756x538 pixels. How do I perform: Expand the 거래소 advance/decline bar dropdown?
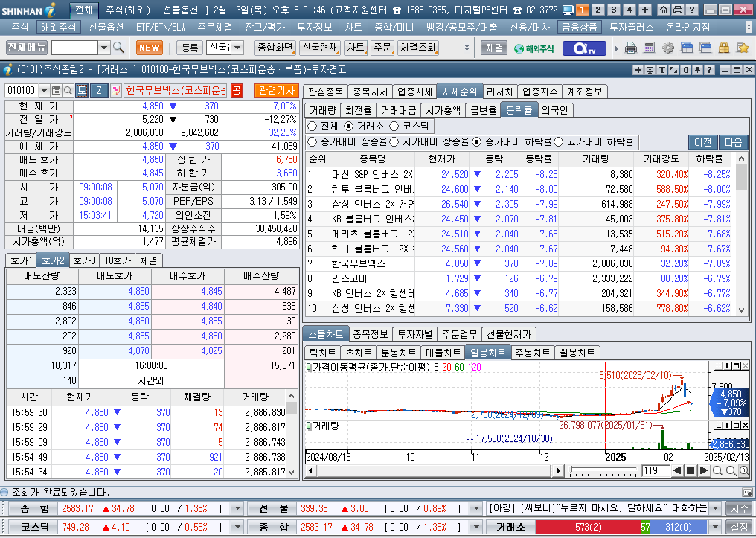(716, 527)
